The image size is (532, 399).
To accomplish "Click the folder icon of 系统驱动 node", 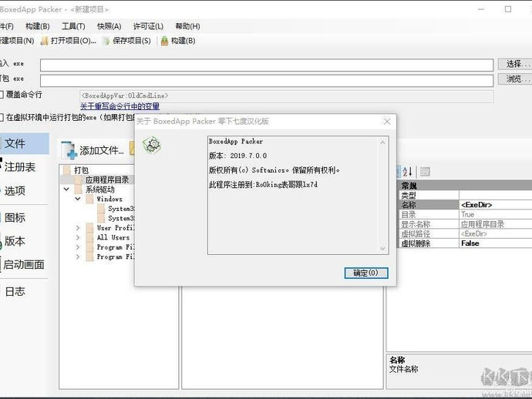I will pyautogui.click(x=79, y=189).
